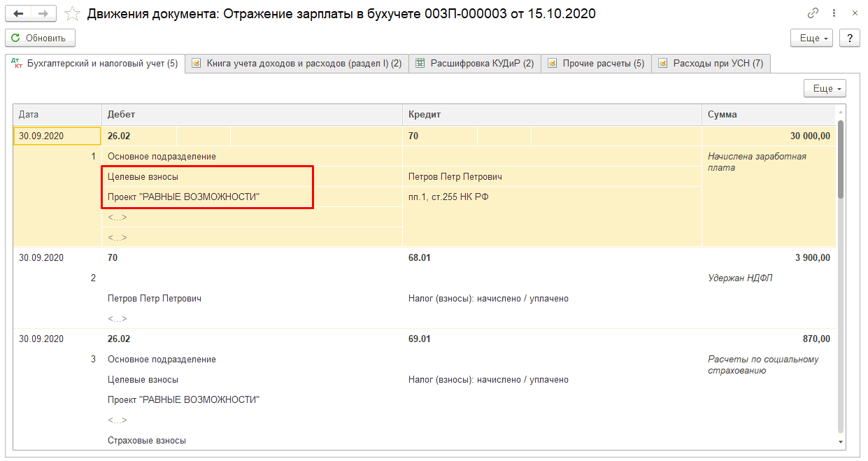Switch to Бухгалтерский и налоговый учет tab
Screen dimensions: 868x461
click(x=95, y=64)
